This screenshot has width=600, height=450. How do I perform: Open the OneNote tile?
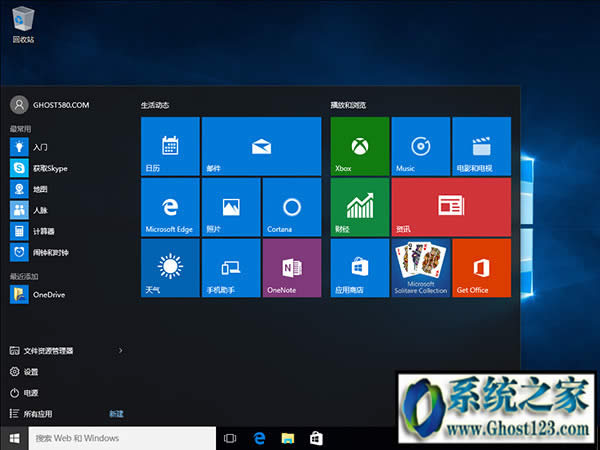[x=291, y=268]
